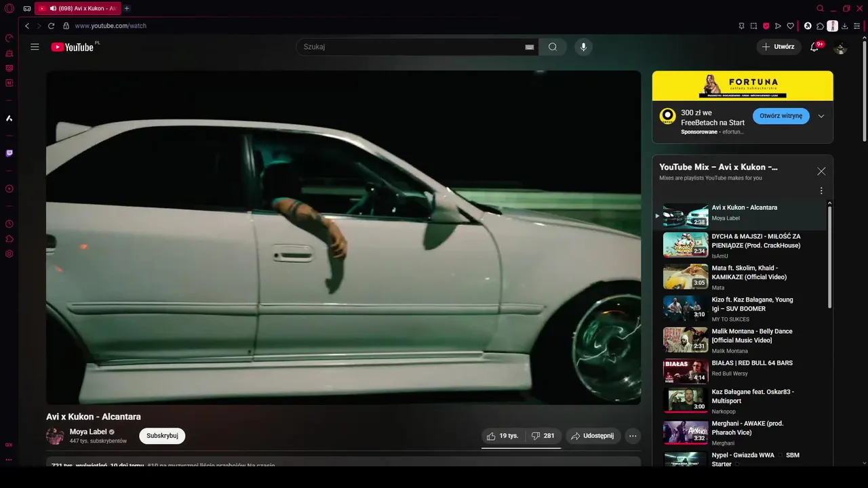Screen dimensions: 868x488
Task: Open more actions menu below the video
Action: click(x=633, y=436)
